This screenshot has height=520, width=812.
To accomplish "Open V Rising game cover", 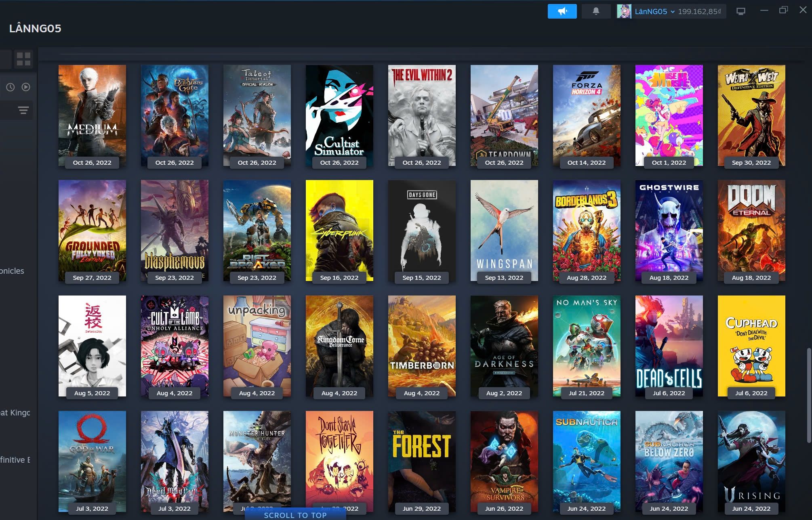I will coord(751,461).
